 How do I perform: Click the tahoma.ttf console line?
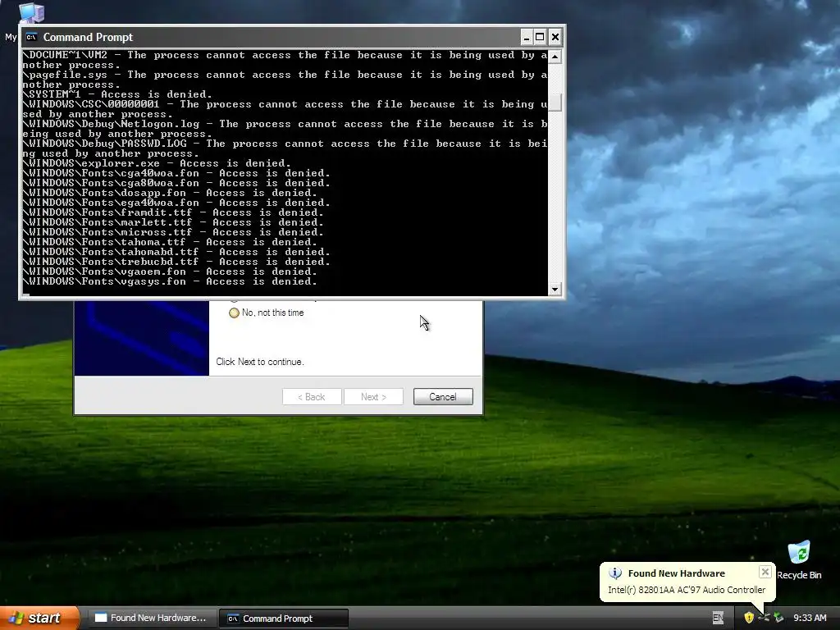pos(170,242)
